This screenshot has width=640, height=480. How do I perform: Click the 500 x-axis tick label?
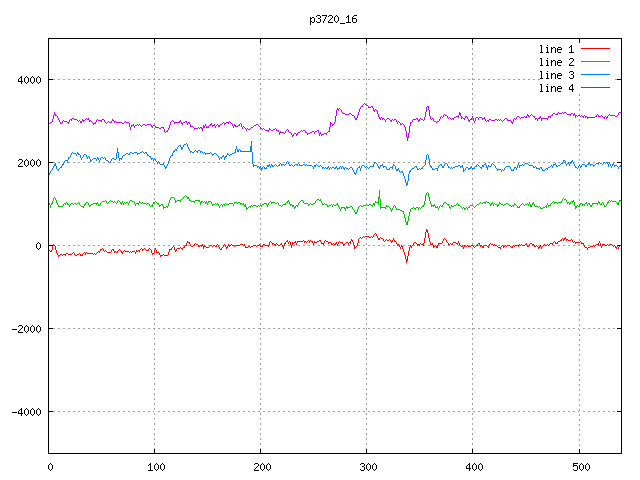(579, 466)
